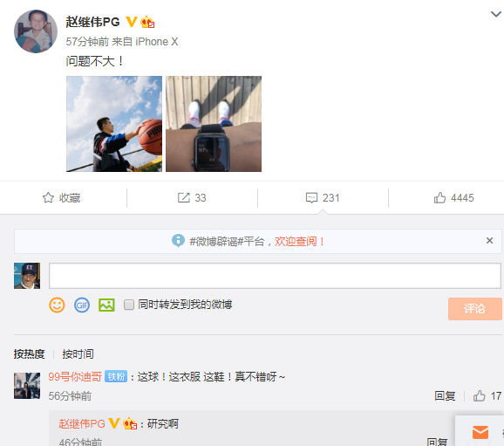Attach a picture using the image icon
This screenshot has width=504, height=446.
click(106, 305)
